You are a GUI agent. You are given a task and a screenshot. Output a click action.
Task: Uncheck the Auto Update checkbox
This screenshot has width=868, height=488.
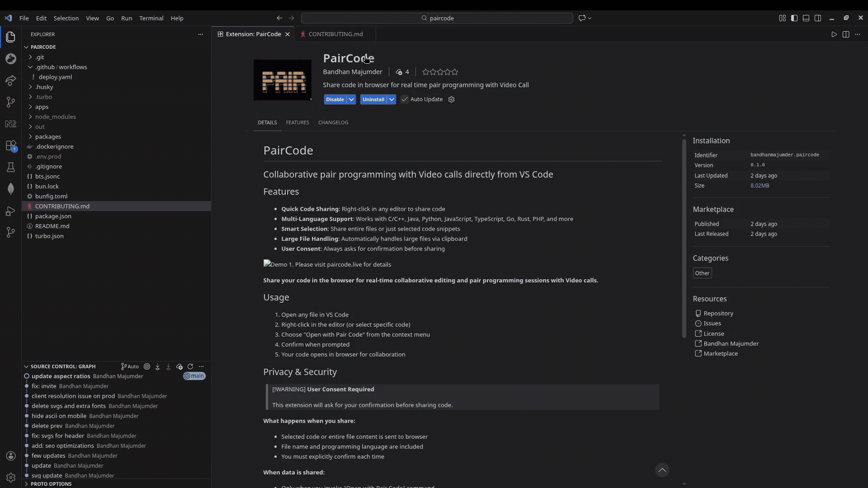(404, 99)
